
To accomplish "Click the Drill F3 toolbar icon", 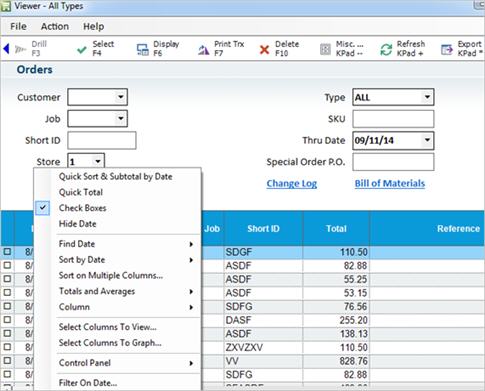I will click(20, 49).
